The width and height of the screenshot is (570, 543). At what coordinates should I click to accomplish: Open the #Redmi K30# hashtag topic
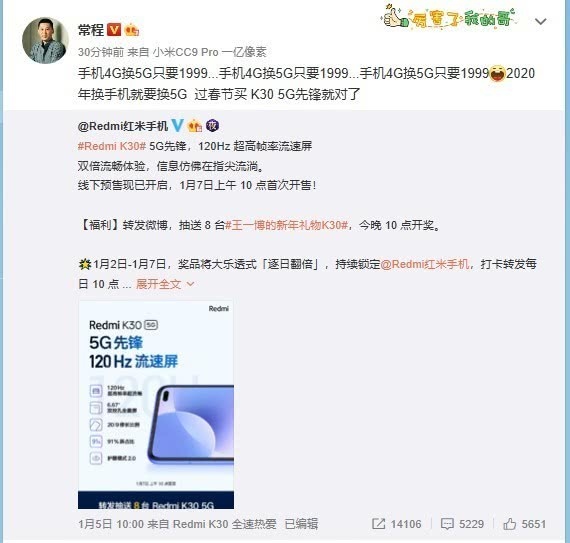[x=112, y=146]
